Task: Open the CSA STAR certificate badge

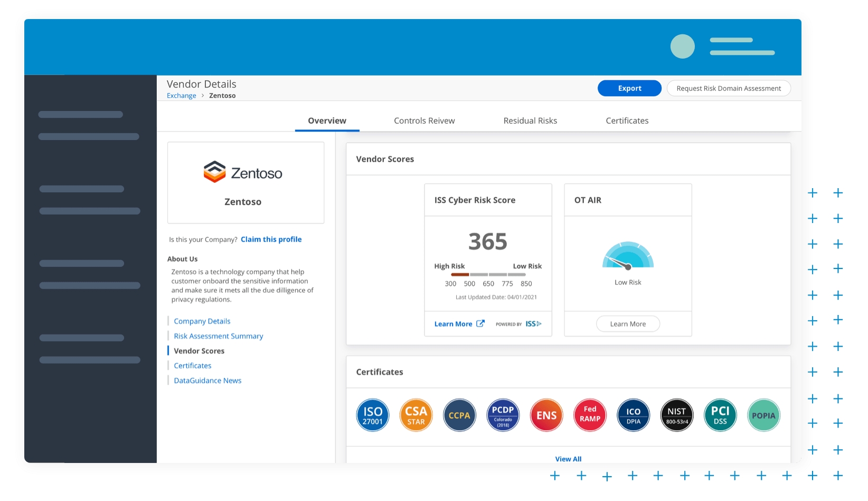Action: click(416, 415)
